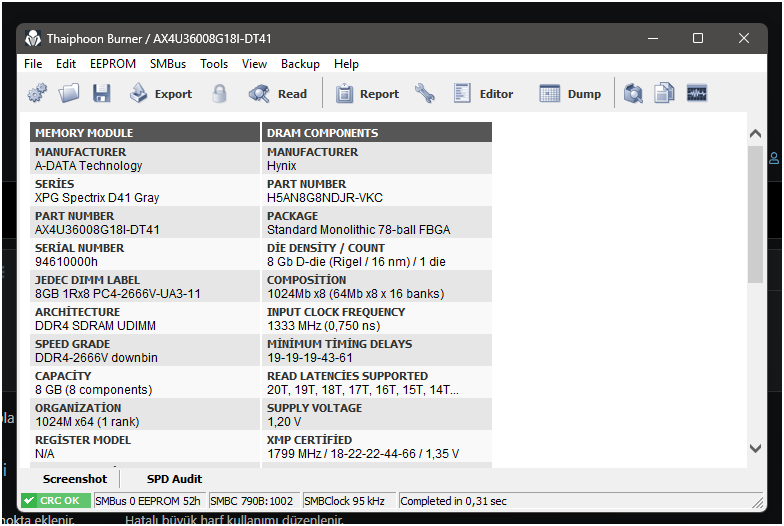This screenshot has height=526, width=784.
Task: Click the 1024Mb x8 composition value
Action: 356,294
